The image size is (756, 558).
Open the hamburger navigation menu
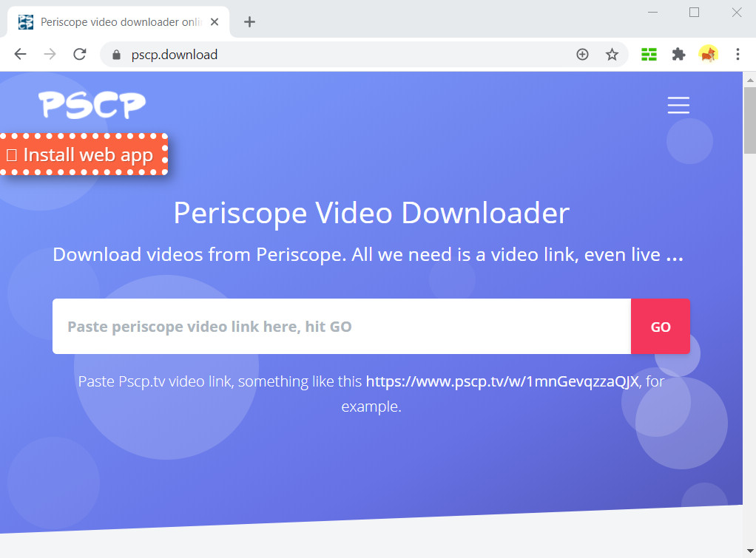click(678, 105)
